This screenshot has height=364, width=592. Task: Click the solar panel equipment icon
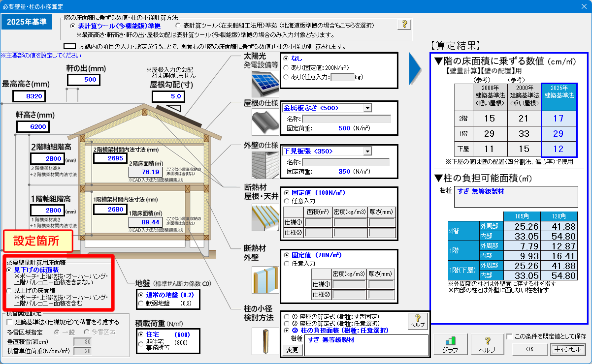click(265, 83)
